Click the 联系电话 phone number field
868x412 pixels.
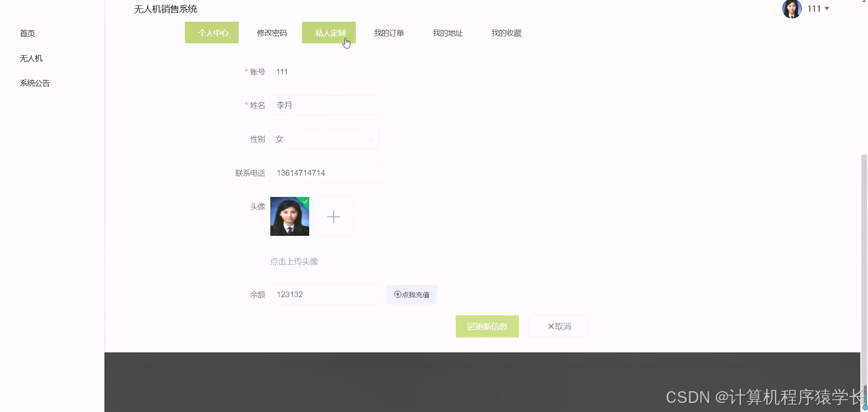click(325, 173)
